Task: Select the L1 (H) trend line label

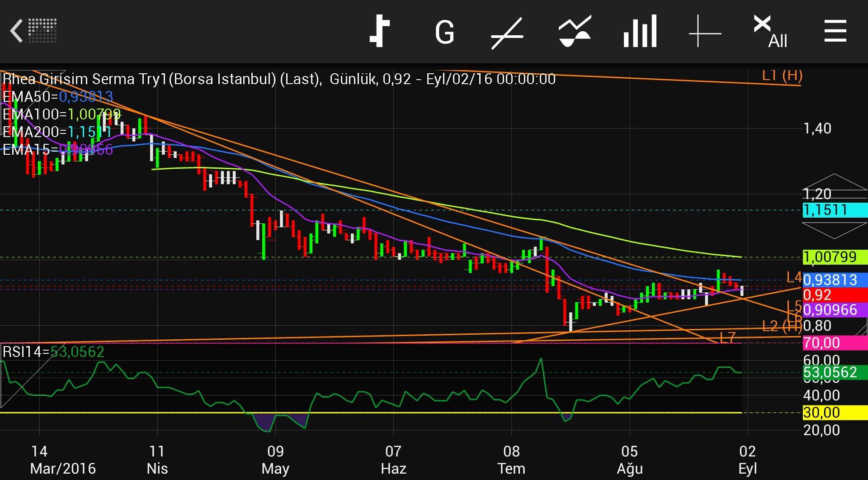Action: (x=782, y=76)
